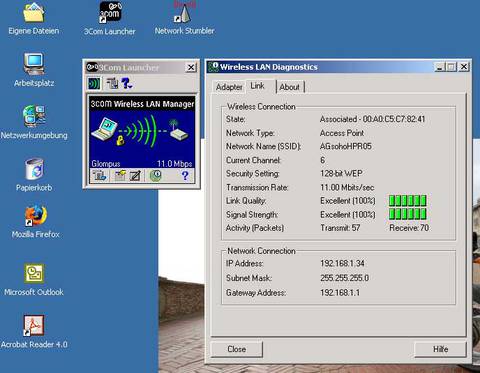Open the question mark dropdown in Launcher toolbar
The height and width of the screenshot is (373, 480).
click(127, 83)
